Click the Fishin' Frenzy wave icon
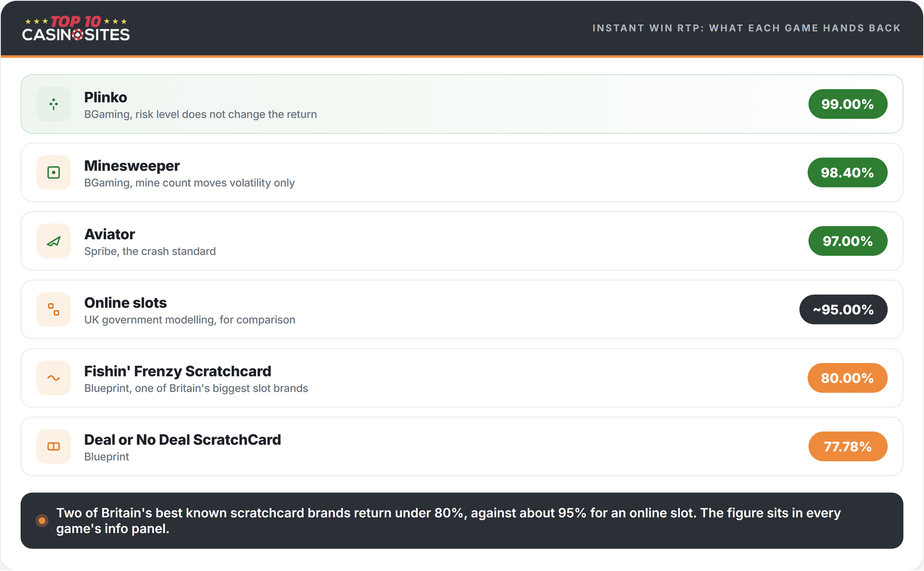 pyautogui.click(x=53, y=378)
